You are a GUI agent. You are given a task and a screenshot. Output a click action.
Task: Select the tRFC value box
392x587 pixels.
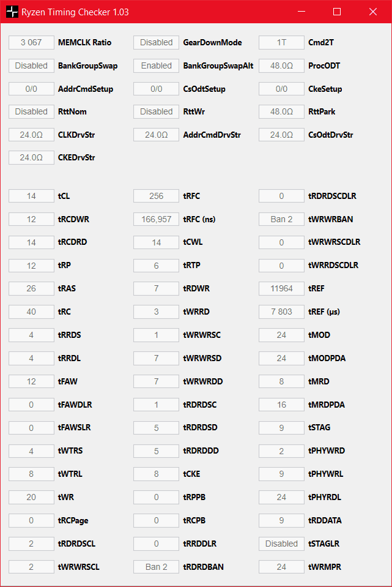tap(157, 196)
